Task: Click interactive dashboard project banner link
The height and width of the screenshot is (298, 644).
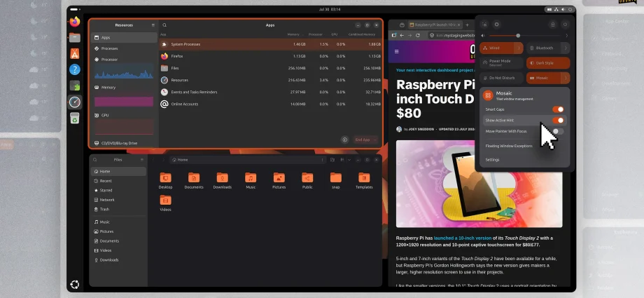Action: click(435, 70)
